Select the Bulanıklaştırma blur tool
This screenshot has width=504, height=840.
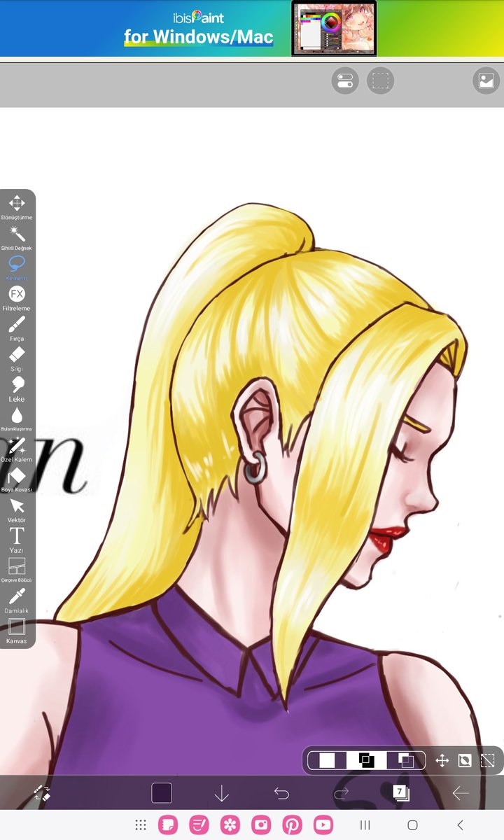pyautogui.click(x=17, y=419)
